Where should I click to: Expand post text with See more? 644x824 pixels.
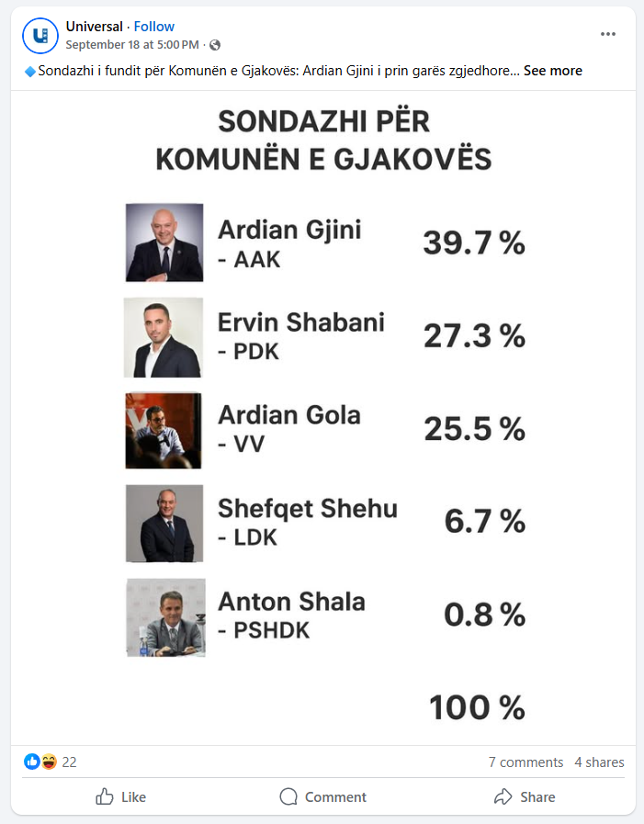(x=552, y=71)
